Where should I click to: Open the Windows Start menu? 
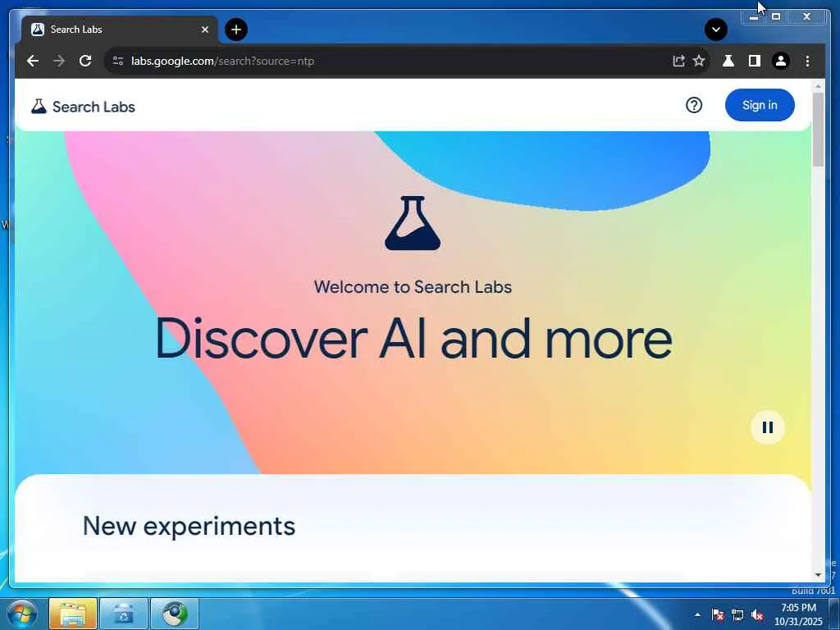(21, 614)
